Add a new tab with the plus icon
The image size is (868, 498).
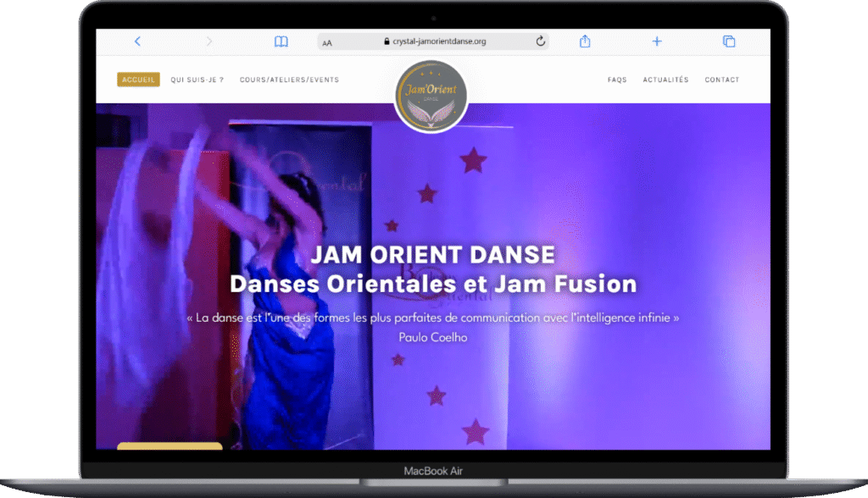(x=656, y=41)
